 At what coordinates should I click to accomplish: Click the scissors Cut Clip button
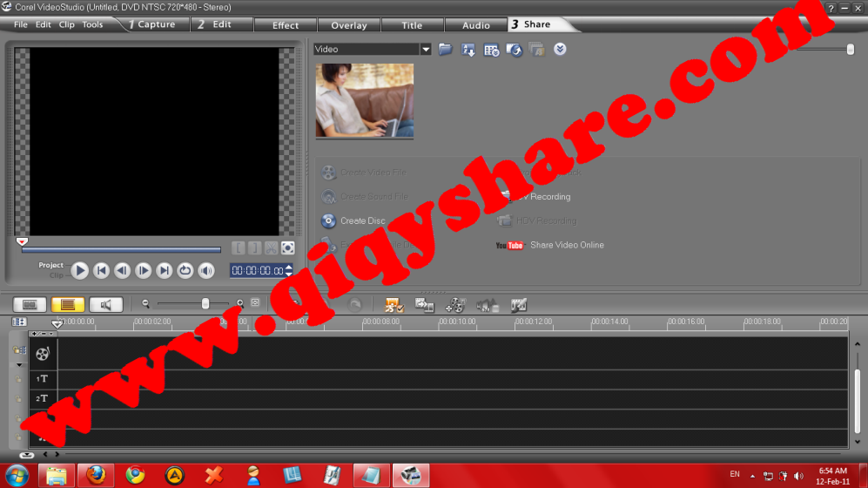(x=272, y=248)
